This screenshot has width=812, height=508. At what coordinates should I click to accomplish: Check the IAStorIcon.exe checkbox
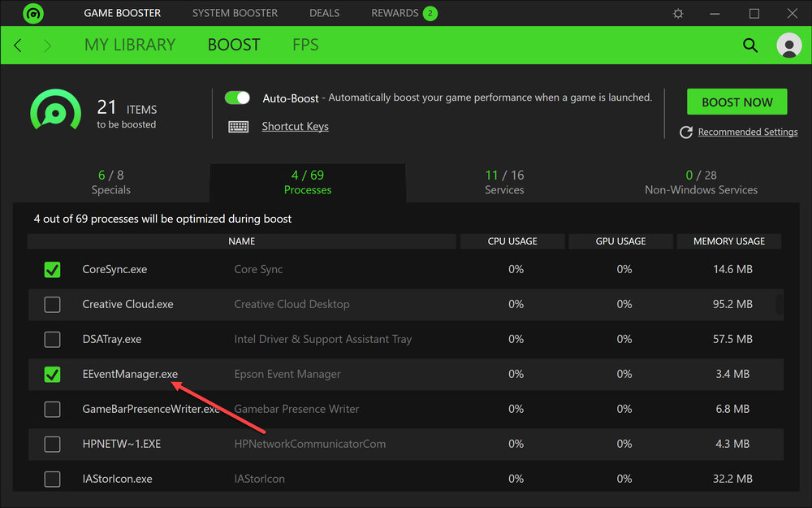tap(52, 479)
